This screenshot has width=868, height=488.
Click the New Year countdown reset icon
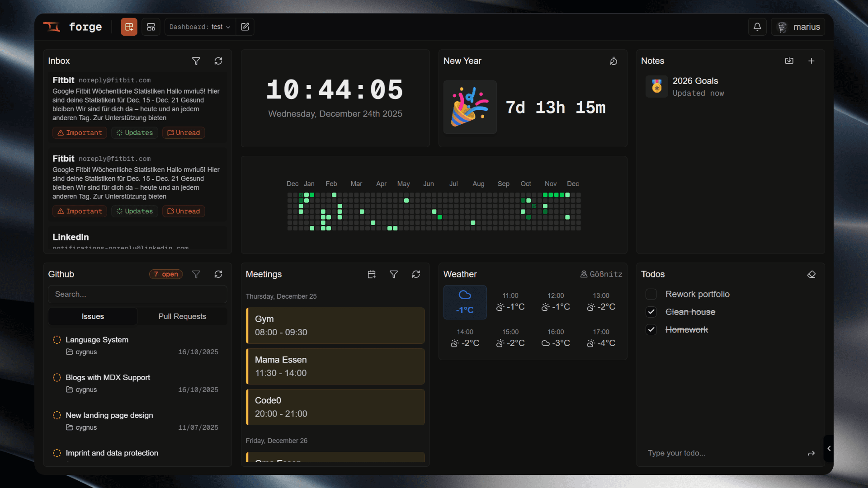613,61
